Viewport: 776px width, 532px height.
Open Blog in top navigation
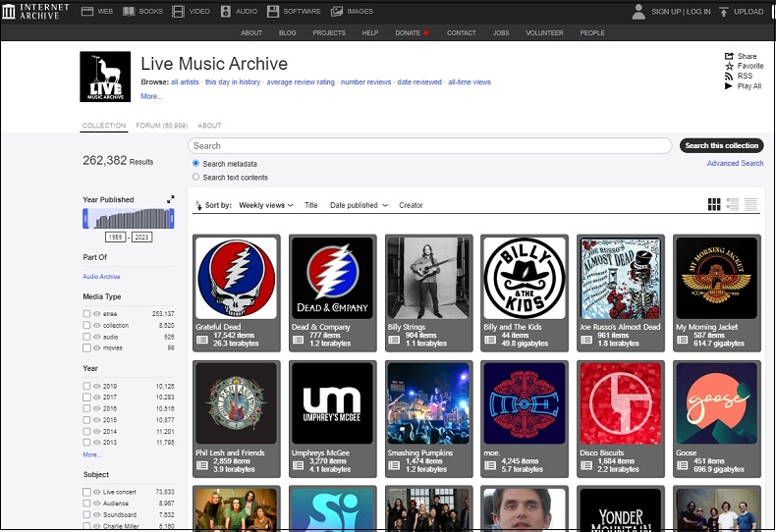[x=288, y=33]
